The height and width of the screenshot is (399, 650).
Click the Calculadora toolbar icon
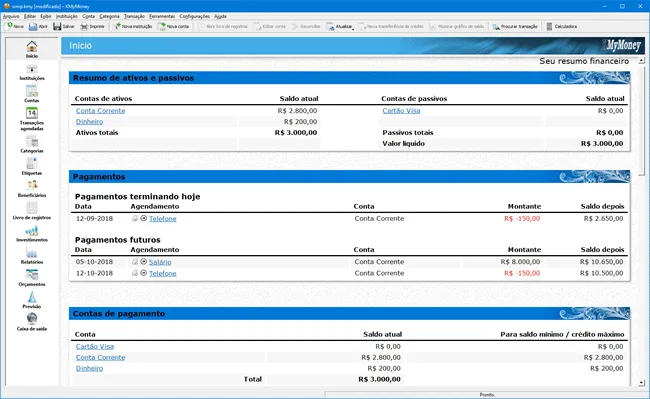(549, 27)
